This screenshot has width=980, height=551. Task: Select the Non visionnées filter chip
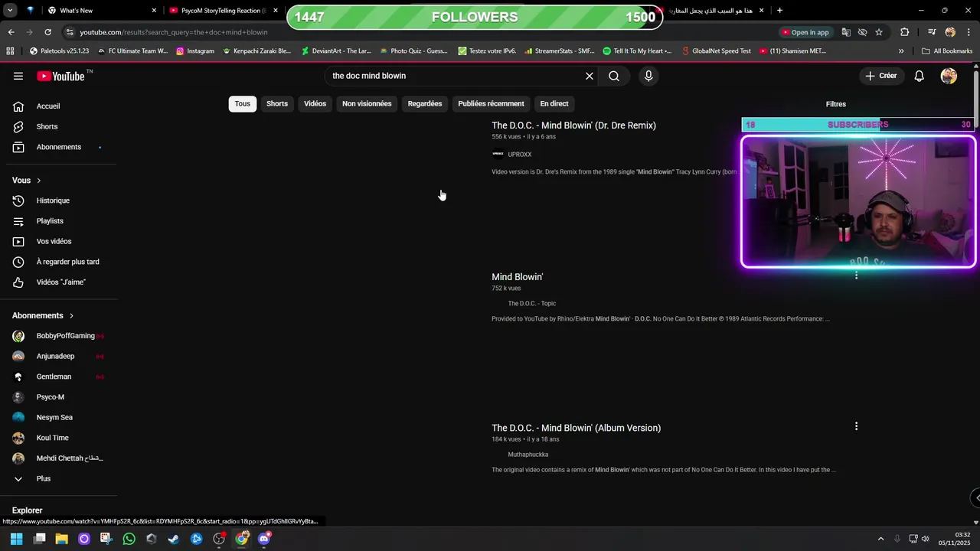(367, 104)
